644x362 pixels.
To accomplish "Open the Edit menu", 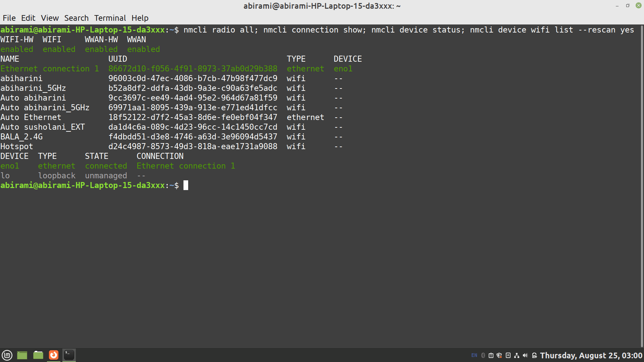I will [x=28, y=18].
